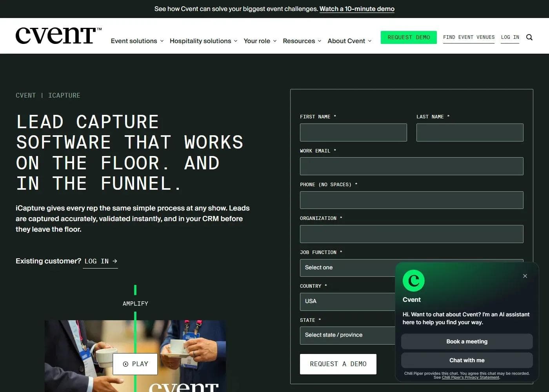
Task: Click the Event solutions chevron arrow
Action: tap(162, 41)
